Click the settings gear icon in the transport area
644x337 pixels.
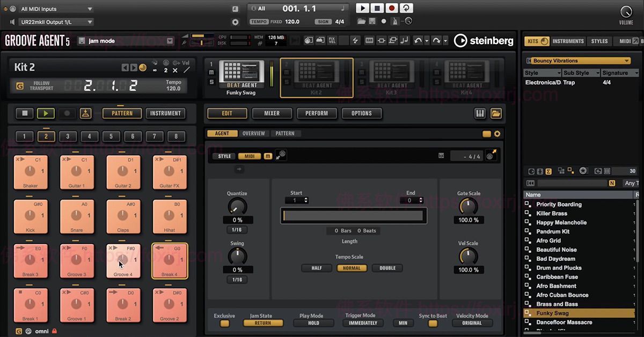tap(235, 22)
